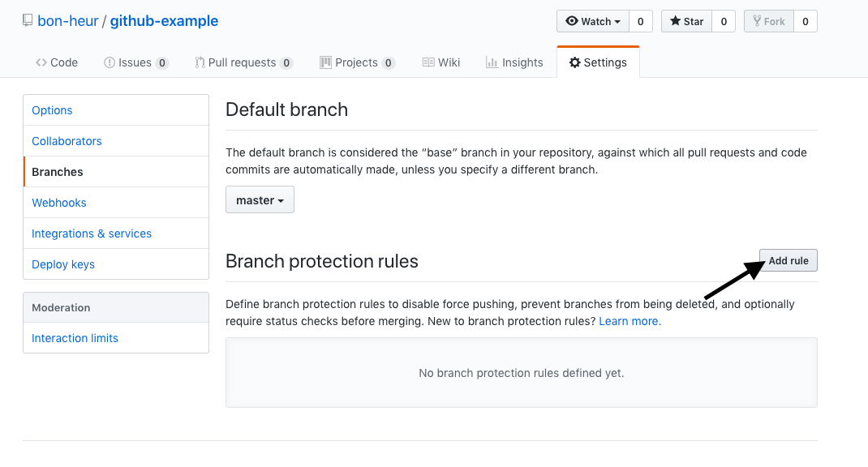Open the Learn more link about branch protection

click(x=629, y=321)
